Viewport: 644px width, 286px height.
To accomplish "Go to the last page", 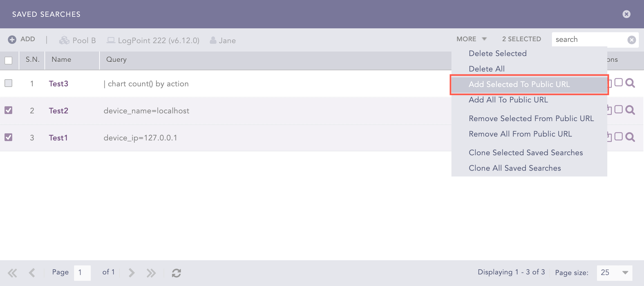I will (151, 273).
